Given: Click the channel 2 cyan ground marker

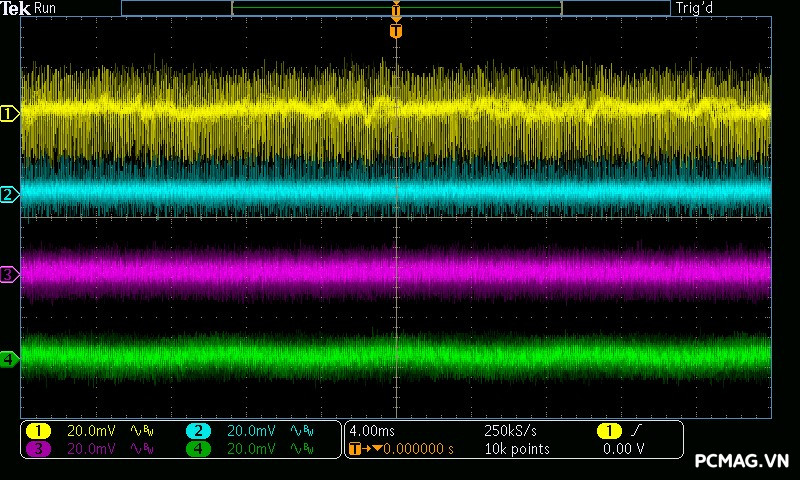Looking at the screenshot, I should 9,194.
